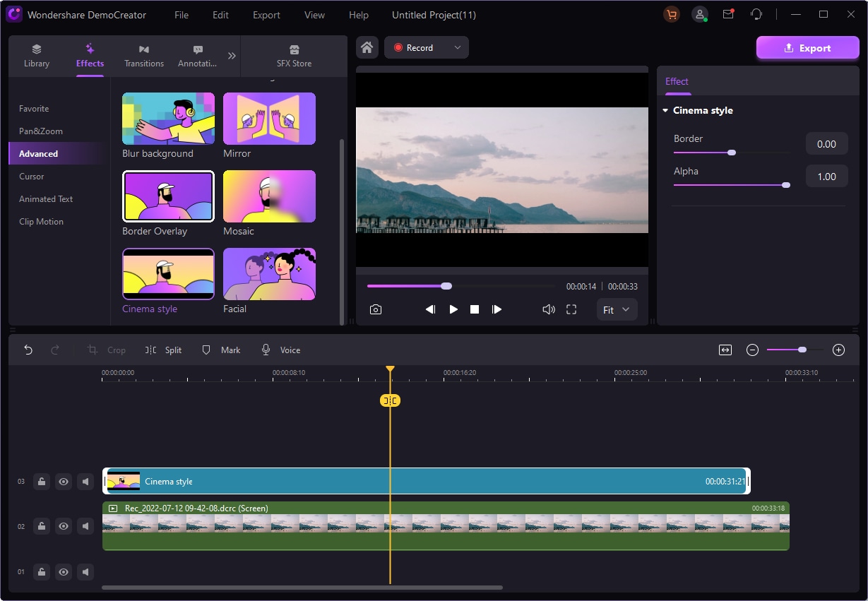Zoom in the timeline with plus icon
The width and height of the screenshot is (868, 601).
coord(838,350)
